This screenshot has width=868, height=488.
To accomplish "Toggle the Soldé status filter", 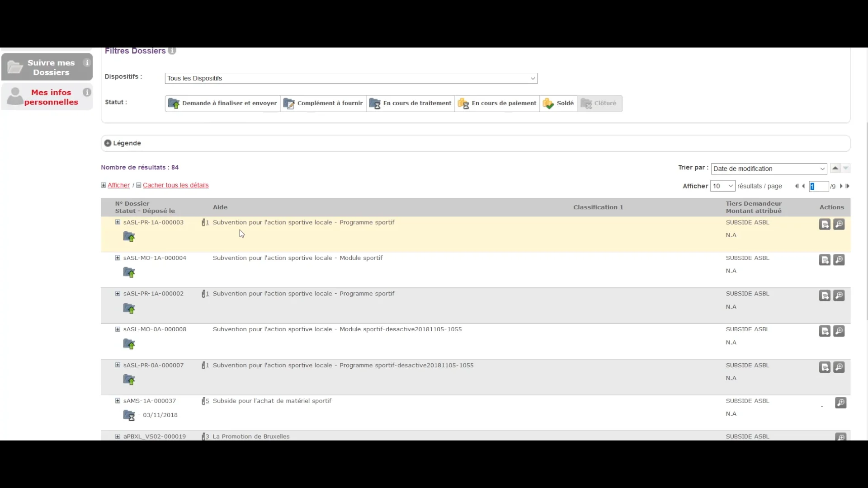I will pyautogui.click(x=558, y=103).
